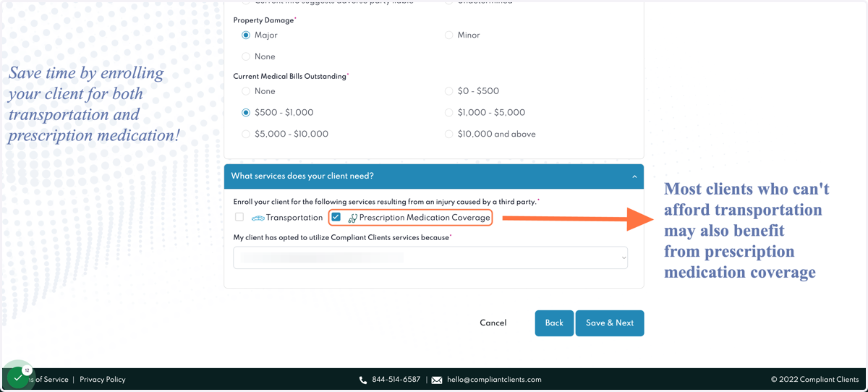
Task: Click the prescription stethoscope icon
Action: point(353,218)
